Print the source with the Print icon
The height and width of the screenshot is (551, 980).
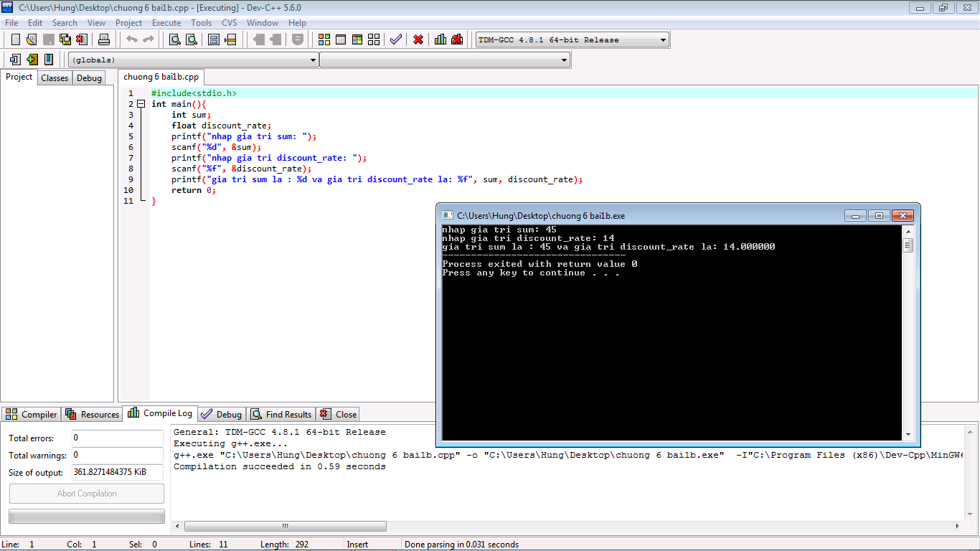click(104, 39)
